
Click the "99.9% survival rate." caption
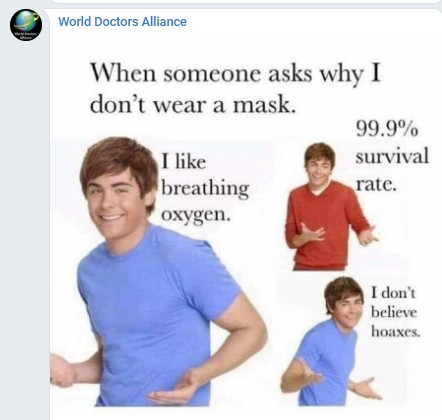[392, 156]
